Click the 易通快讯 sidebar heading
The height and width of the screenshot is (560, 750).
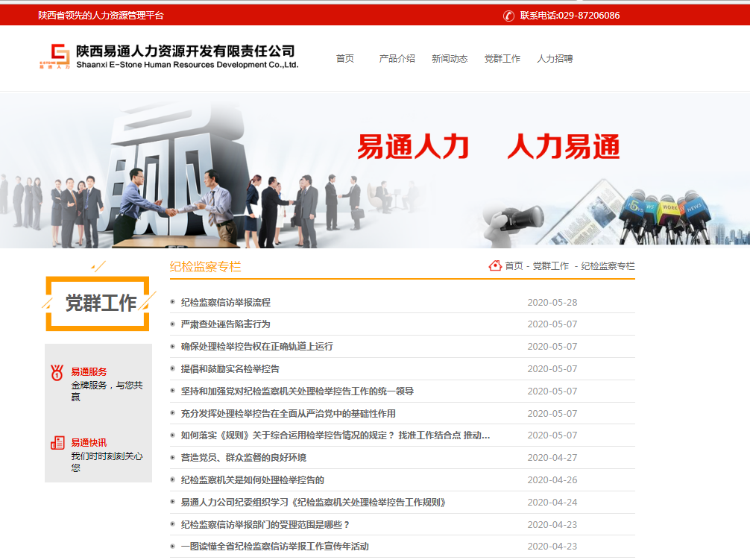coord(89,442)
